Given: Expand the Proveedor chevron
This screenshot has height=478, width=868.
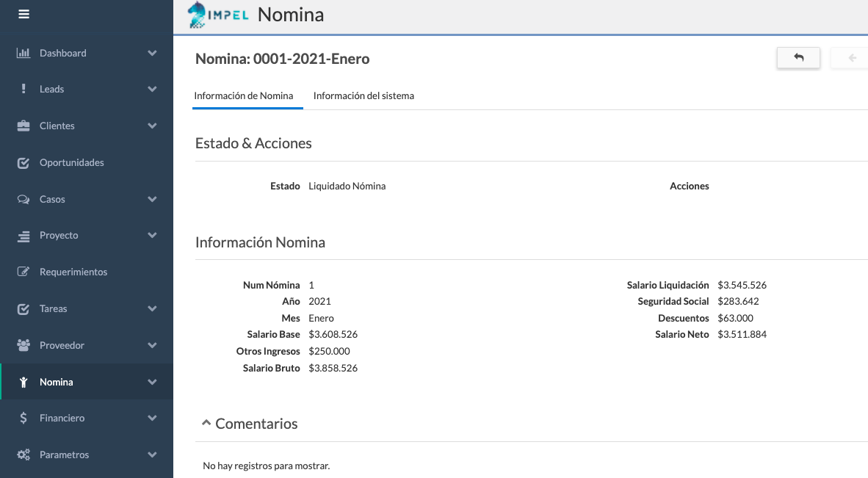Looking at the screenshot, I should coord(152,345).
